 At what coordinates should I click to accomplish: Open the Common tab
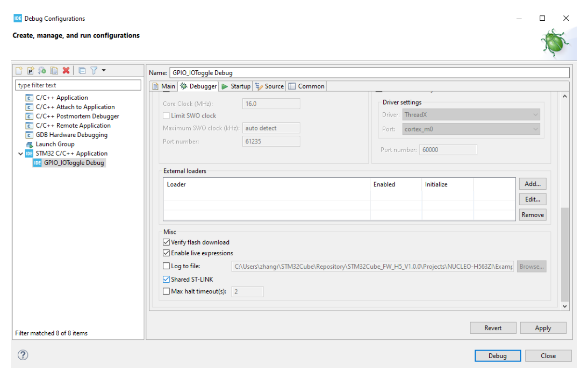(306, 86)
